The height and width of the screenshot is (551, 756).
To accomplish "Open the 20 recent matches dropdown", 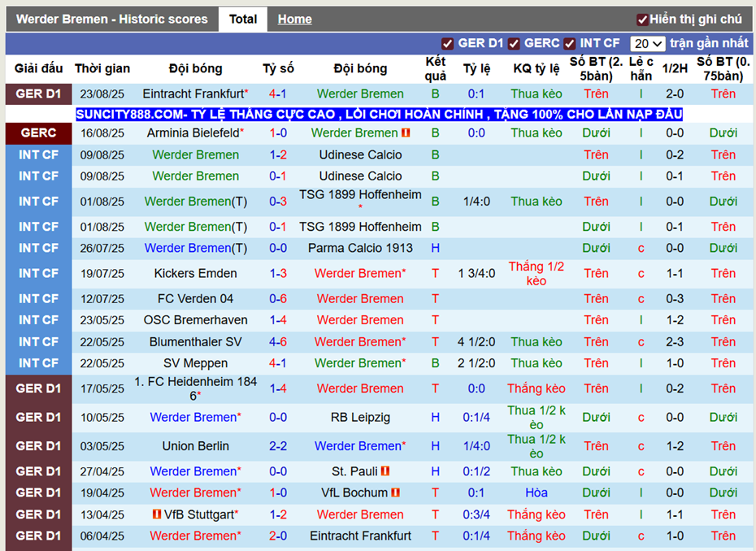I will coord(648,44).
